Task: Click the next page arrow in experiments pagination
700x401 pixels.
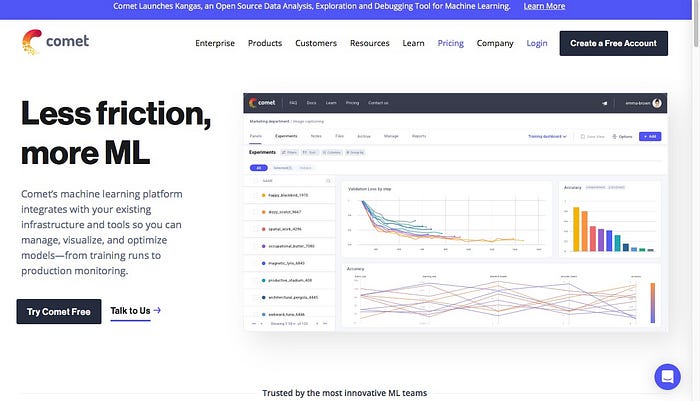Action: (317, 323)
